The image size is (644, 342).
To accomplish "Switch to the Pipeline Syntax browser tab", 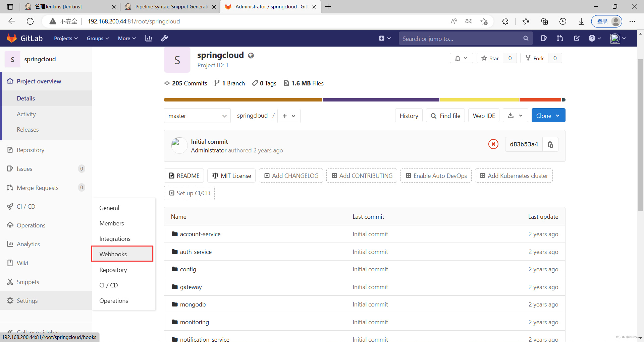I will 170,6.
